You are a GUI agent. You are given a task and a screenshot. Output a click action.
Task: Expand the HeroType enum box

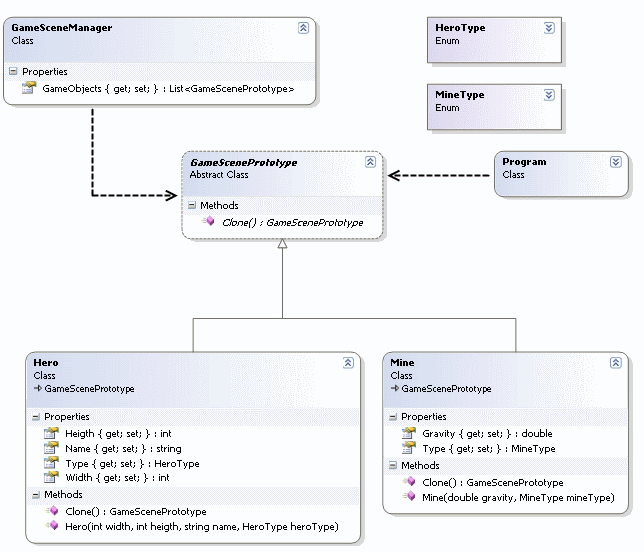pos(548,28)
